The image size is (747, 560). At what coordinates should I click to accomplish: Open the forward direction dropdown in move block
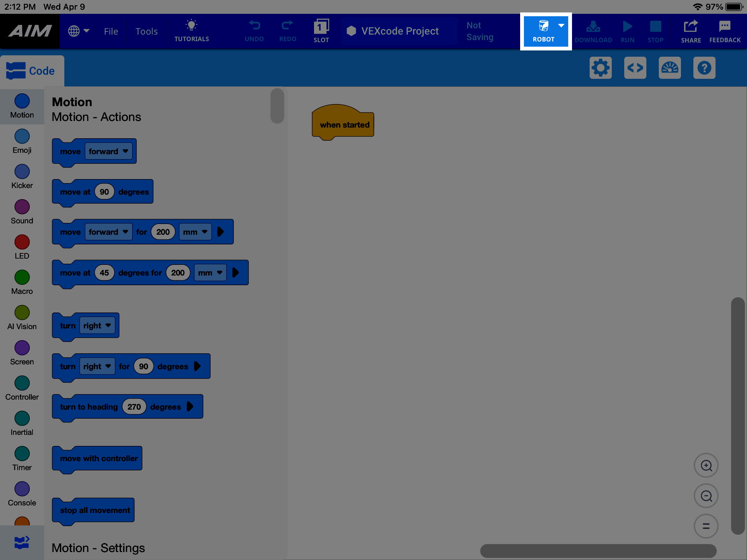[x=108, y=151]
